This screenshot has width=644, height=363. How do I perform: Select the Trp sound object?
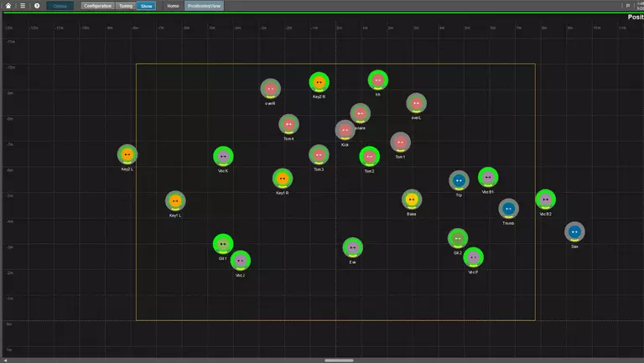(459, 180)
